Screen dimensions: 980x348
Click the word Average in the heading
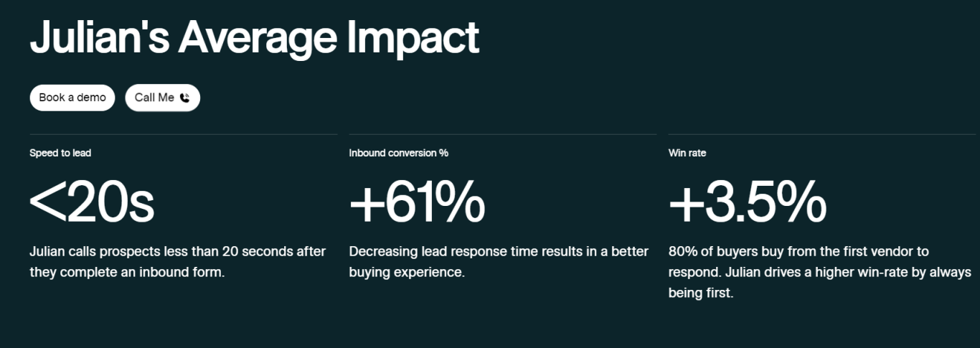click(258, 38)
